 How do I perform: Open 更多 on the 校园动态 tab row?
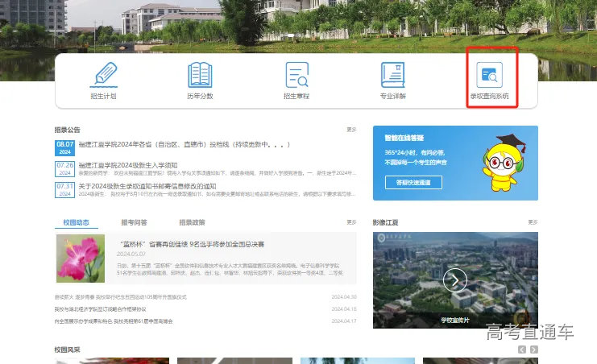(x=351, y=222)
